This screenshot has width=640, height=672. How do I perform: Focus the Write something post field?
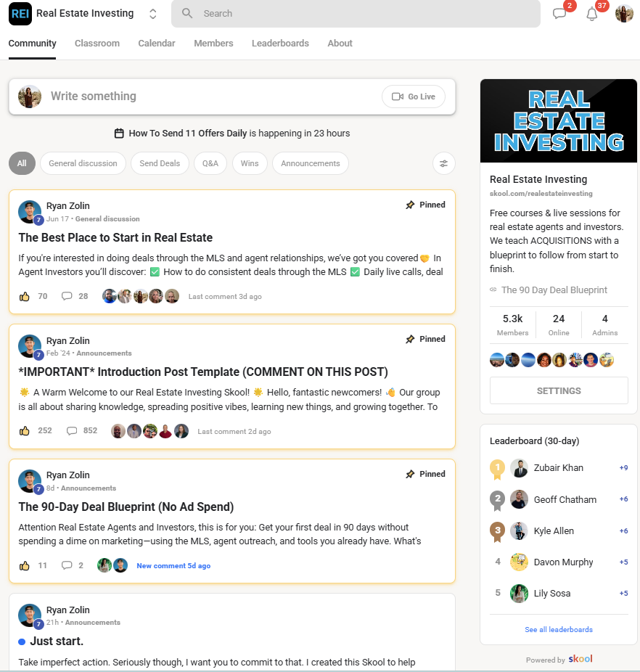click(210, 97)
